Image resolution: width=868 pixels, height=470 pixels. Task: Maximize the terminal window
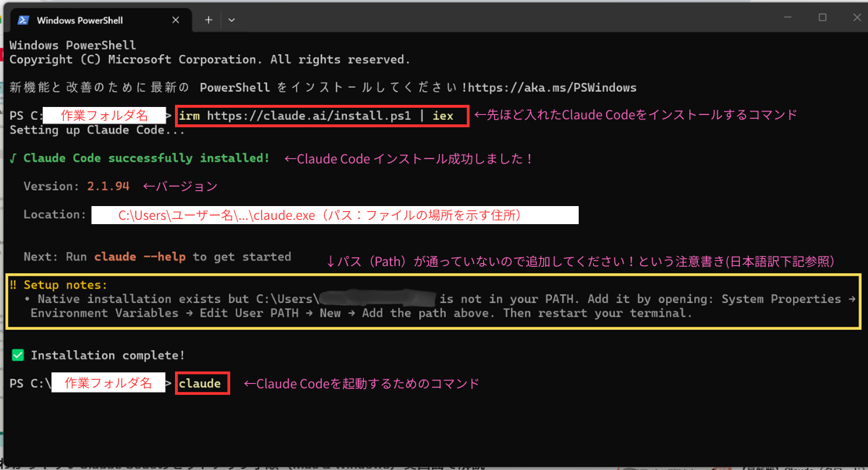(x=822, y=17)
